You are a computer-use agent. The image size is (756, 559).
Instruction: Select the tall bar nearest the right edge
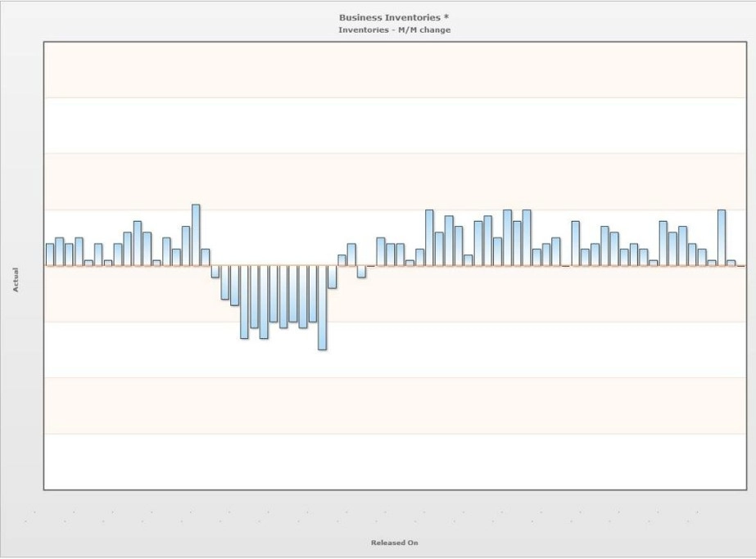(x=722, y=237)
